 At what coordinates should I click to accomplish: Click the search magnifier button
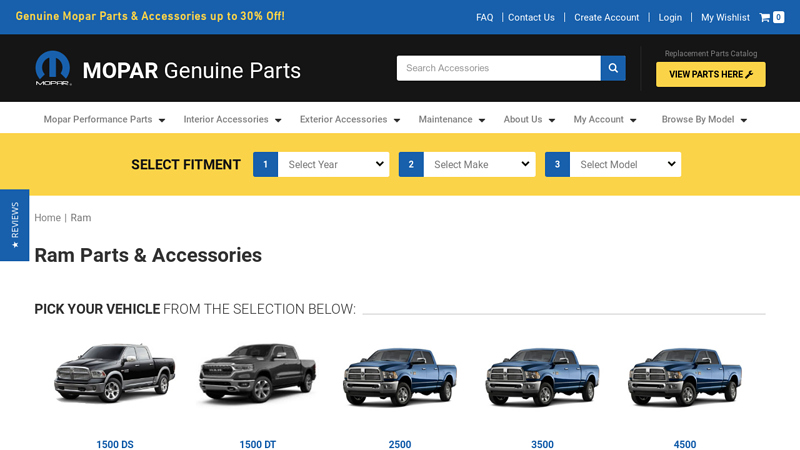(613, 68)
